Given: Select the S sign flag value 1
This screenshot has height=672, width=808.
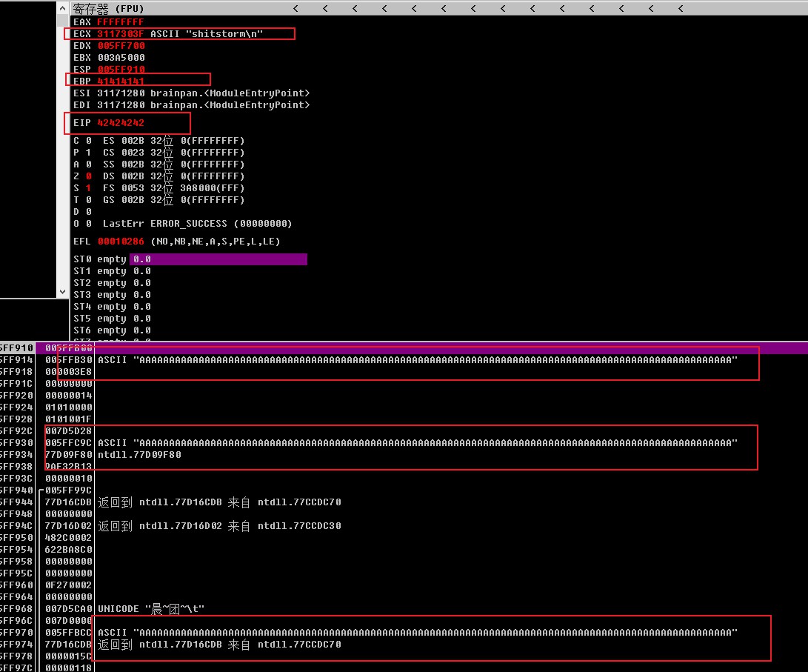Looking at the screenshot, I should coord(89,188).
